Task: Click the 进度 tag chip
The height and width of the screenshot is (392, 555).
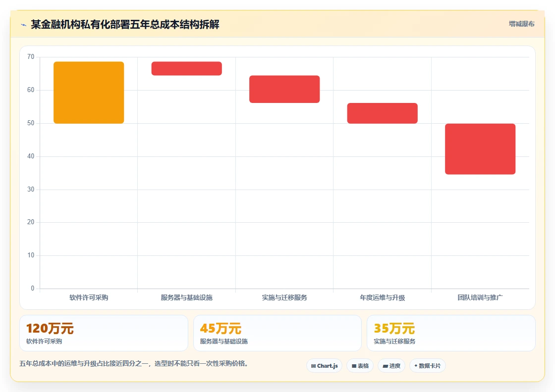Action: pos(391,366)
